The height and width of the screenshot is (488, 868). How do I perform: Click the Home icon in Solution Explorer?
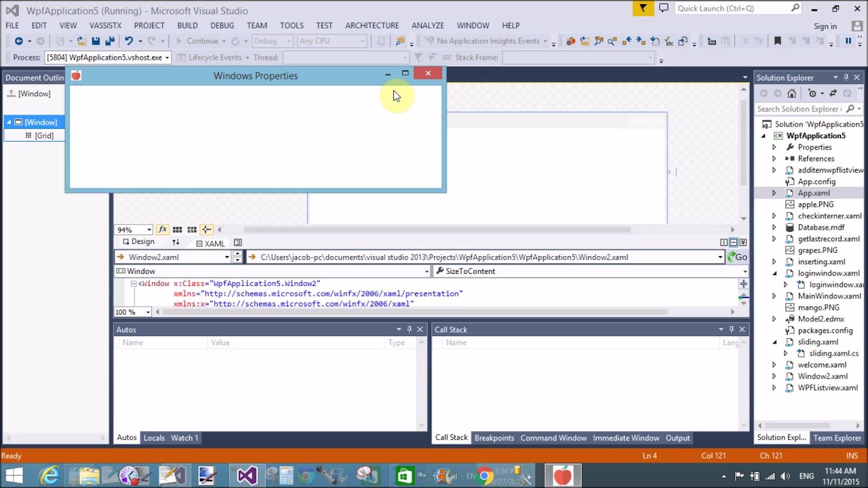pos(791,94)
